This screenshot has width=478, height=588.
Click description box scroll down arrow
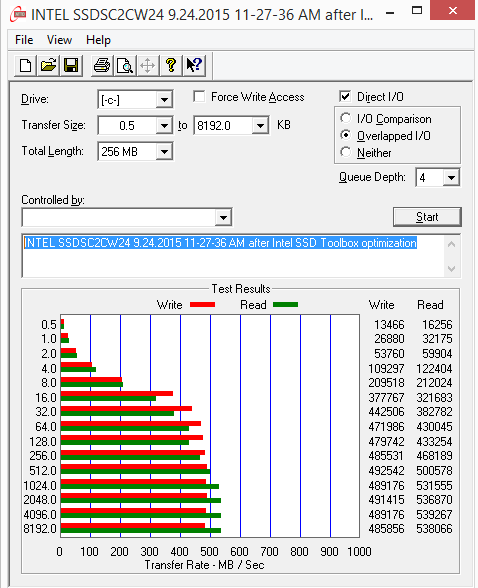pyautogui.click(x=452, y=268)
